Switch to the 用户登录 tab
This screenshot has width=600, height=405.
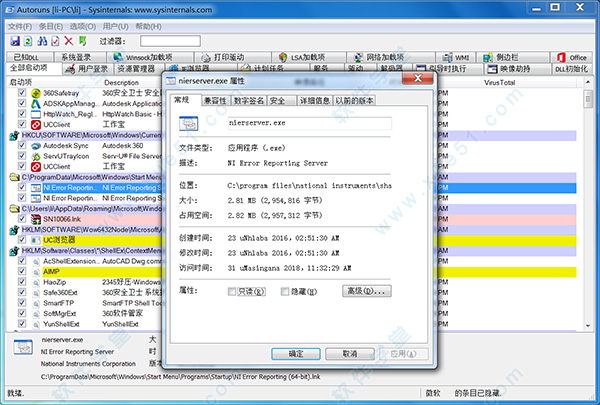click(87, 69)
